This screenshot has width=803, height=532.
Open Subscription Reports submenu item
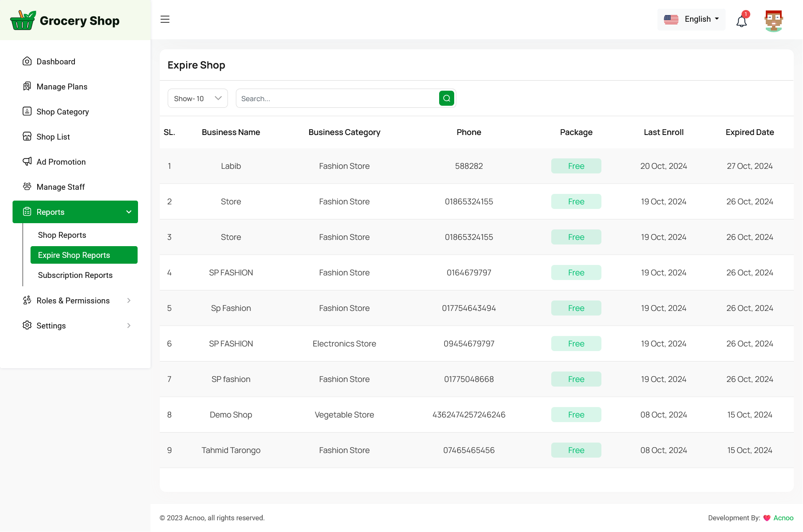click(x=75, y=275)
